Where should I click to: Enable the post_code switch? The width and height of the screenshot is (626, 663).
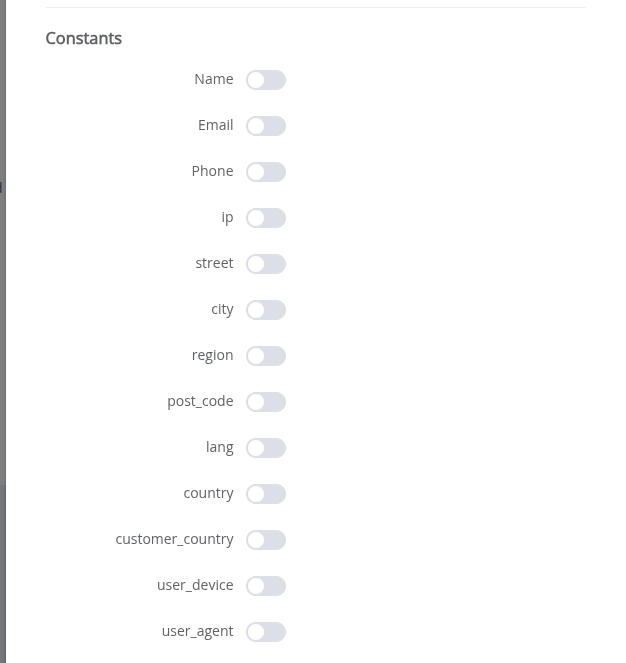coord(266,402)
